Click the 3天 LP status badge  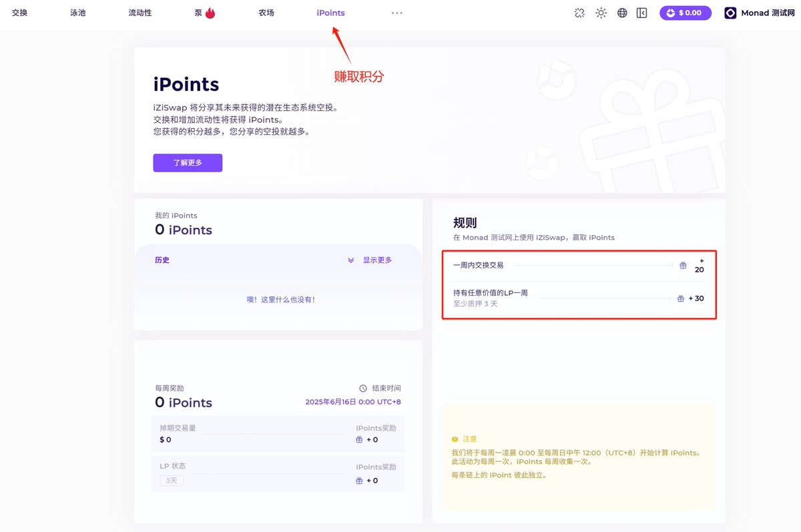[172, 481]
